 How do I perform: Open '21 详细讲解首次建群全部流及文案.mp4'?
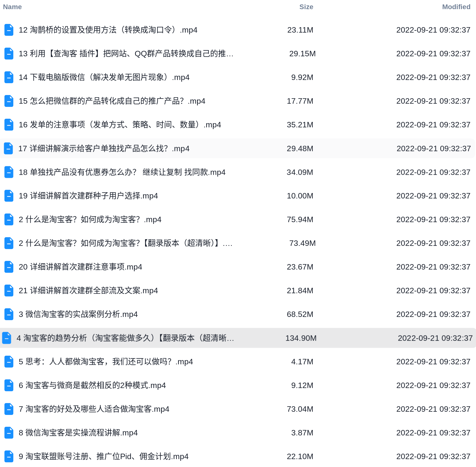pyautogui.click(x=88, y=291)
